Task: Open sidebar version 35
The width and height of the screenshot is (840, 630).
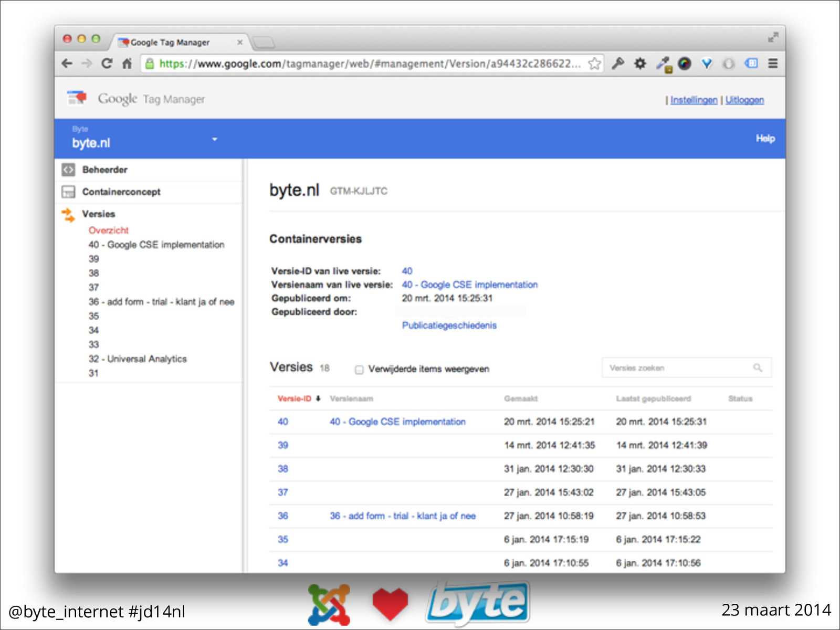Action: (x=93, y=316)
